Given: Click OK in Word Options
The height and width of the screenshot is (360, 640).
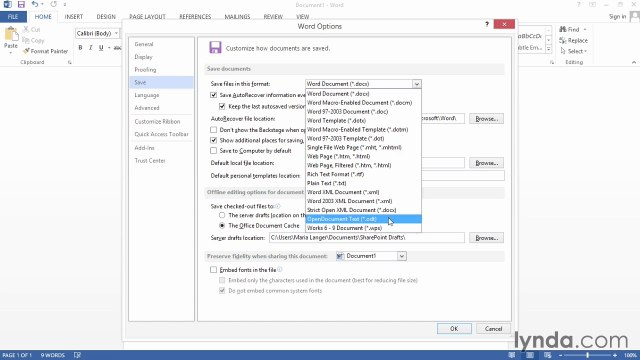Looking at the screenshot, I should [x=454, y=329].
